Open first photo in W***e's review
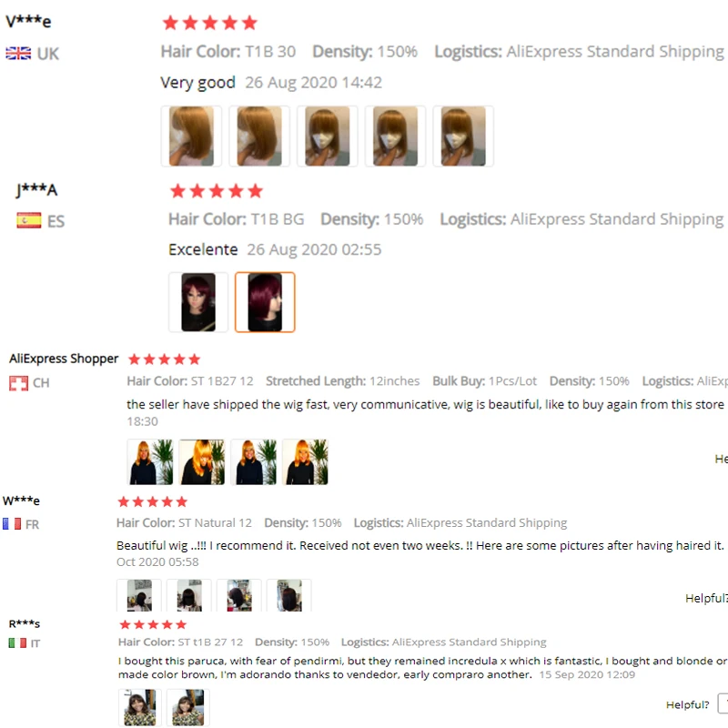728x728 pixels. point(139,595)
